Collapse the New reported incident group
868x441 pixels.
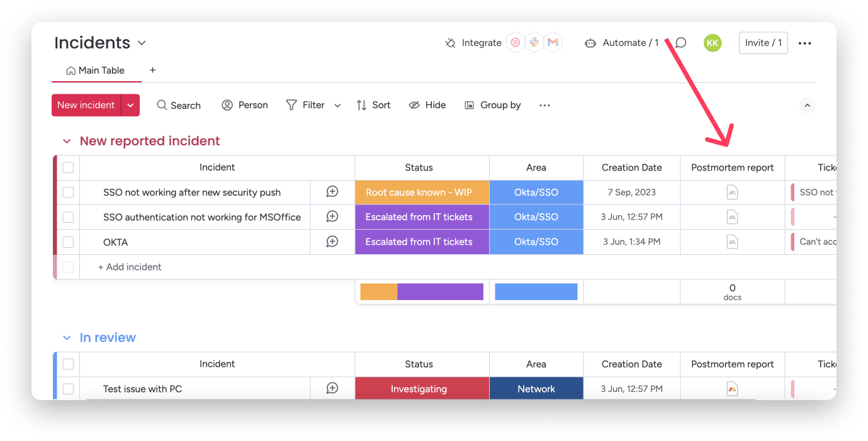click(67, 141)
